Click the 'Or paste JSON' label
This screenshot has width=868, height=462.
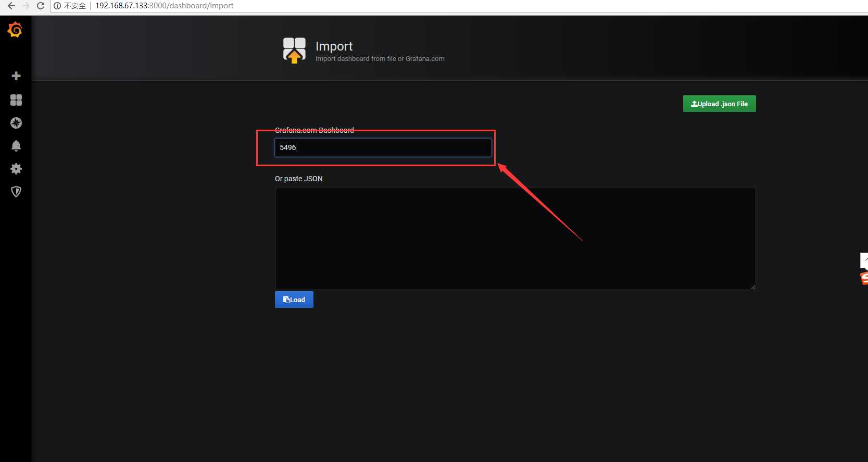coord(299,179)
